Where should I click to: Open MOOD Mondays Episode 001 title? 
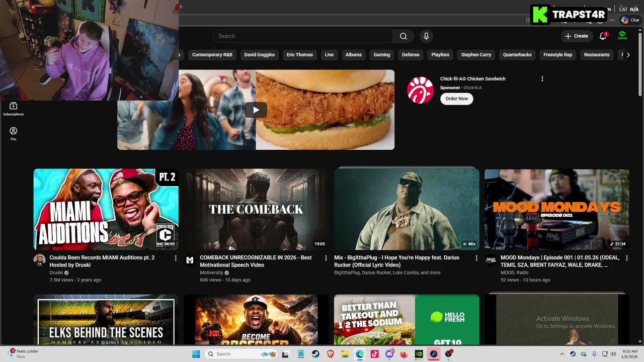click(560, 261)
